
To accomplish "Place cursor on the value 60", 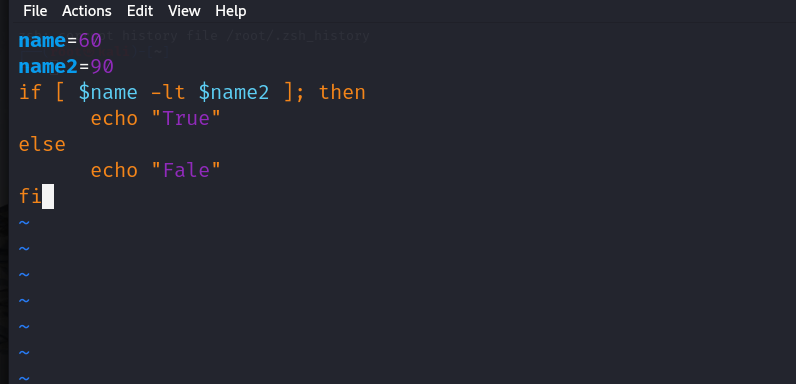I will click(90, 41).
